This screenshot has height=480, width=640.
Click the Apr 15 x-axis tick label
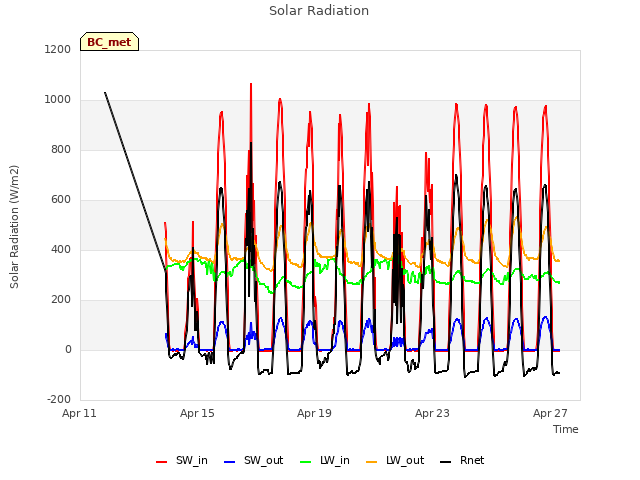[197, 413]
